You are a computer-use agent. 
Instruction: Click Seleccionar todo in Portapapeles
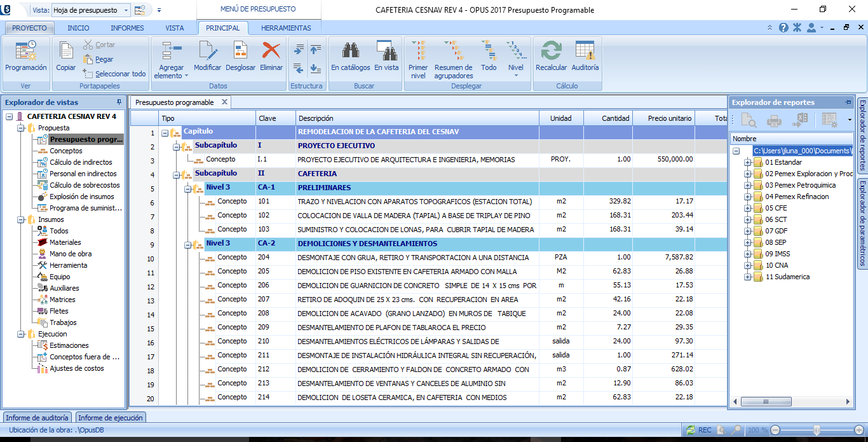click(120, 74)
